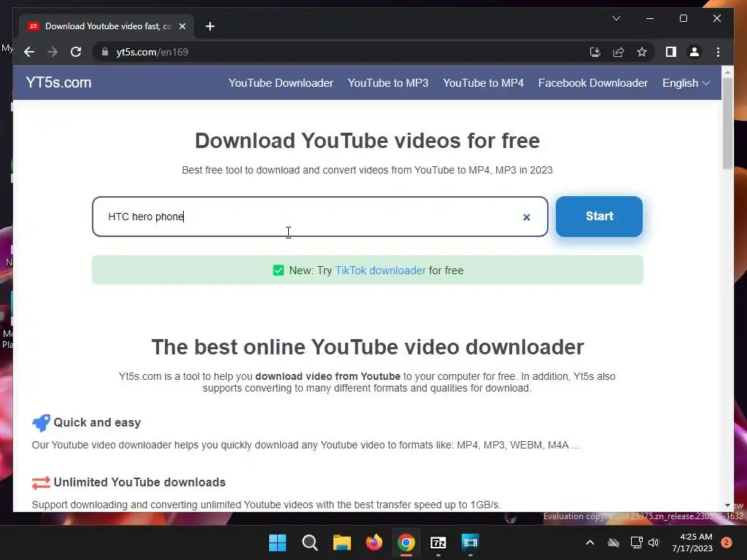The image size is (747, 560).
Task: Go back using browser back arrow
Action: pyautogui.click(x=29, y=52)
